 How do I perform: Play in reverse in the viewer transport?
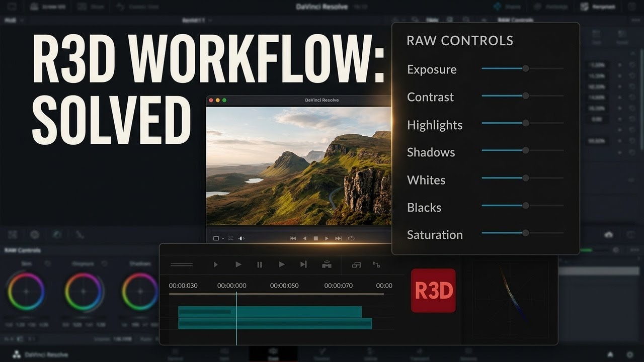pyautogui.click(x=304, y=238)
